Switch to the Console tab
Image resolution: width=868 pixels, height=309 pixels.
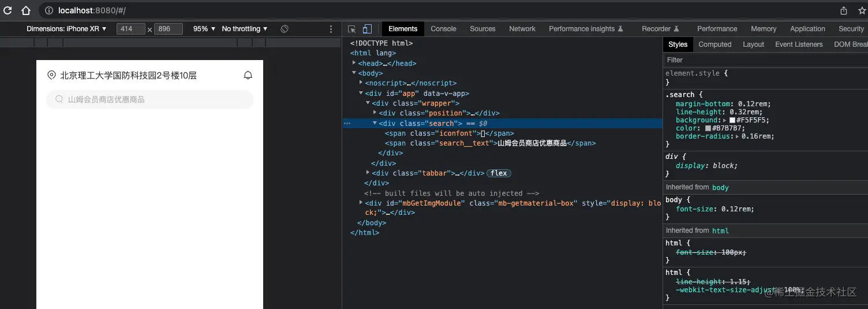tap(443, 29)
